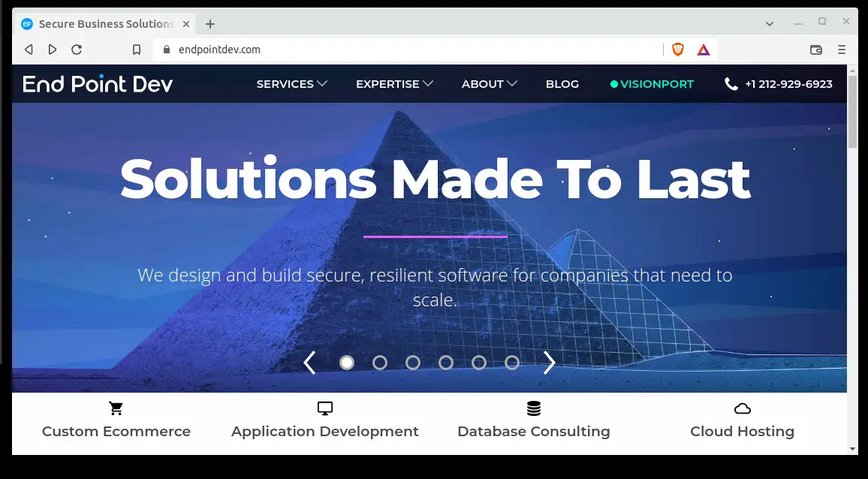Open the Database Consulting link
This screenshot has width=868, height=479.
coord(534,432)
